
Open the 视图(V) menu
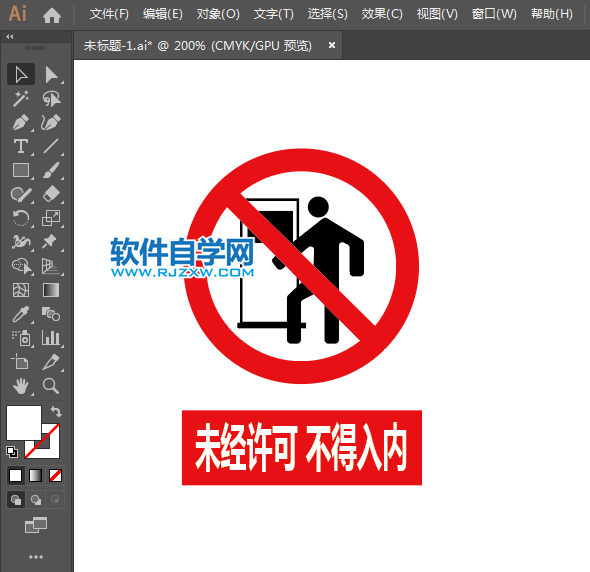click(x=437, y=14)
